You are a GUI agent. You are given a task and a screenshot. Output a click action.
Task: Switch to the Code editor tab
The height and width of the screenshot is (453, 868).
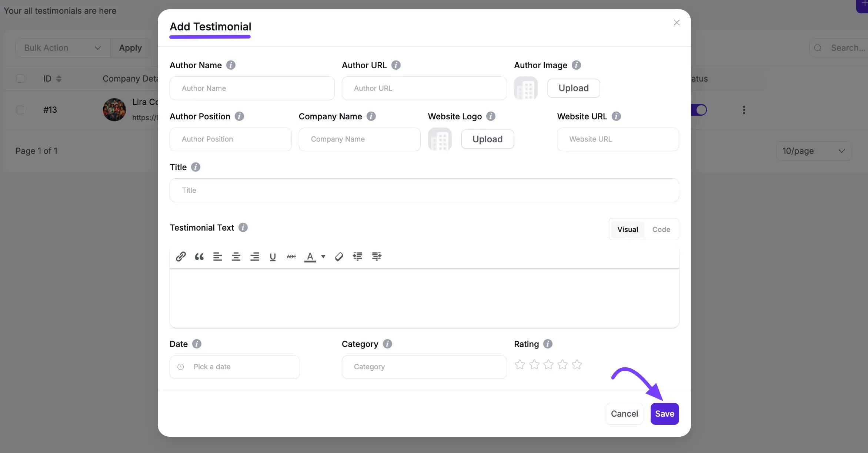[x=661, y=229]
